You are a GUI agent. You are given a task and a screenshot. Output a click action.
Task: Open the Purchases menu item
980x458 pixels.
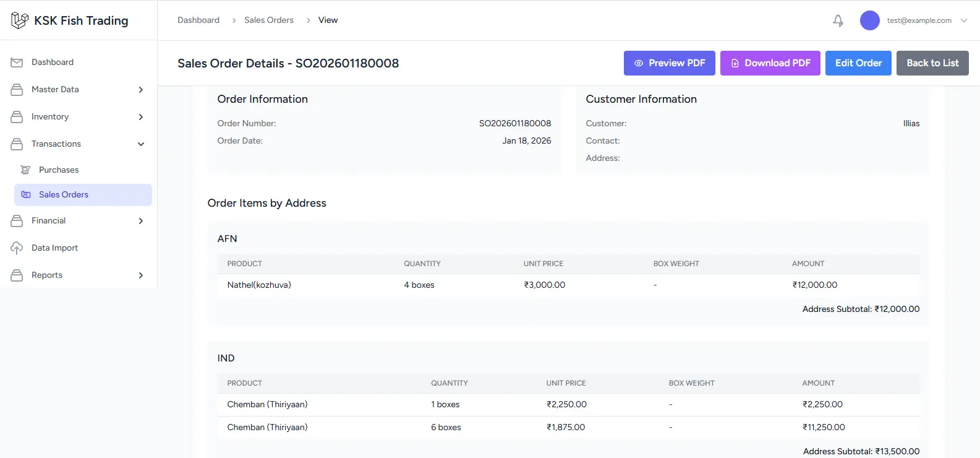point(59,170)
